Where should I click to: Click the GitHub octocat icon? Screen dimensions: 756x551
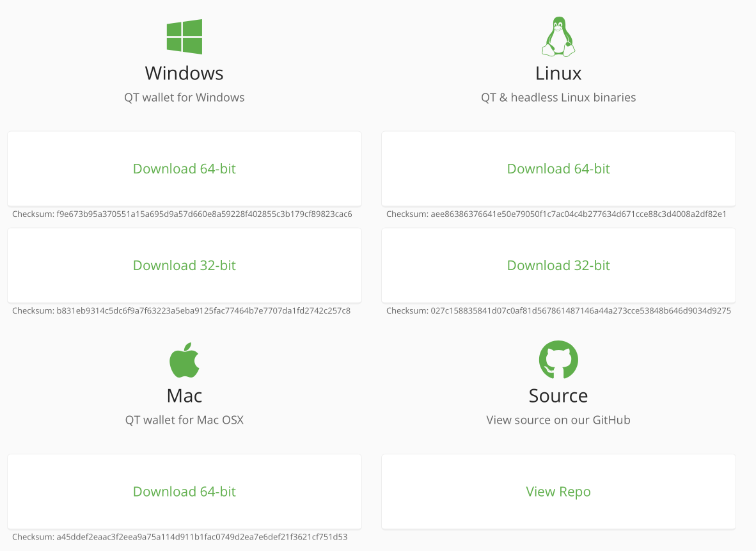(558, 360)
